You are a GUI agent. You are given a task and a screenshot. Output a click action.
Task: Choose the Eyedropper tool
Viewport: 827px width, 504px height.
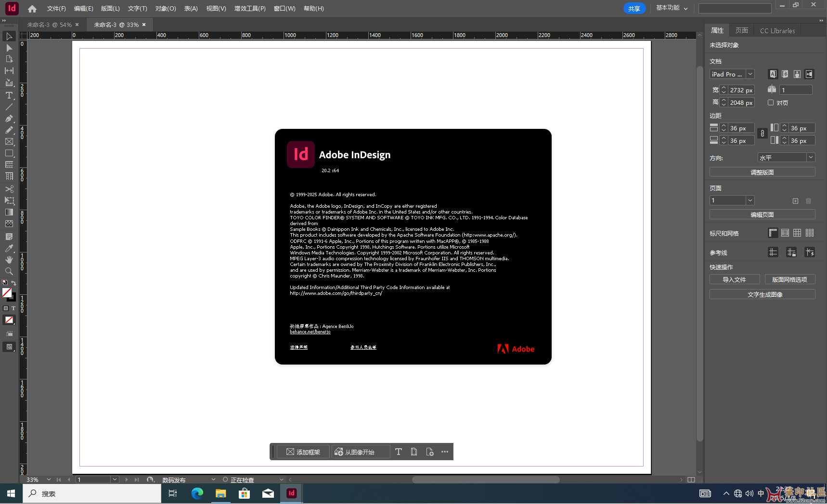click(x=9, y=248)
